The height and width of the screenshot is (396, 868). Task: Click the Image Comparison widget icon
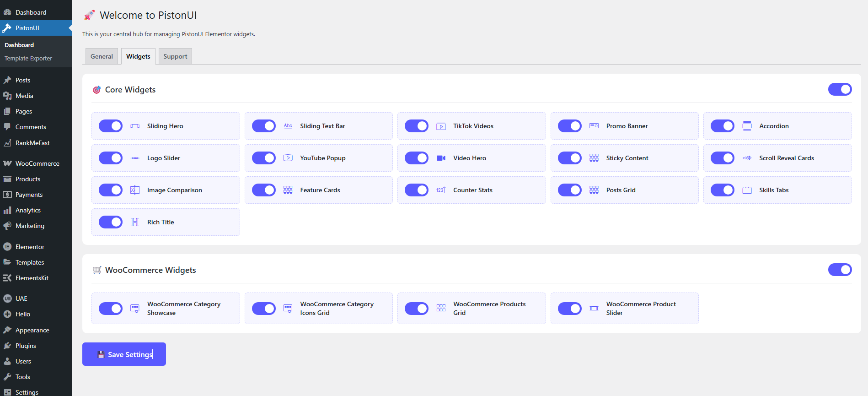coord(135,190)
